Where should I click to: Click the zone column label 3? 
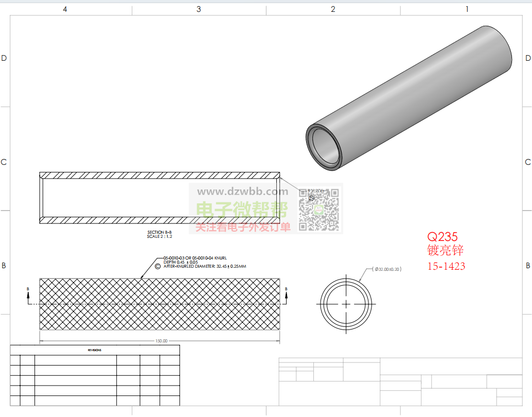[x=199, y=9]
